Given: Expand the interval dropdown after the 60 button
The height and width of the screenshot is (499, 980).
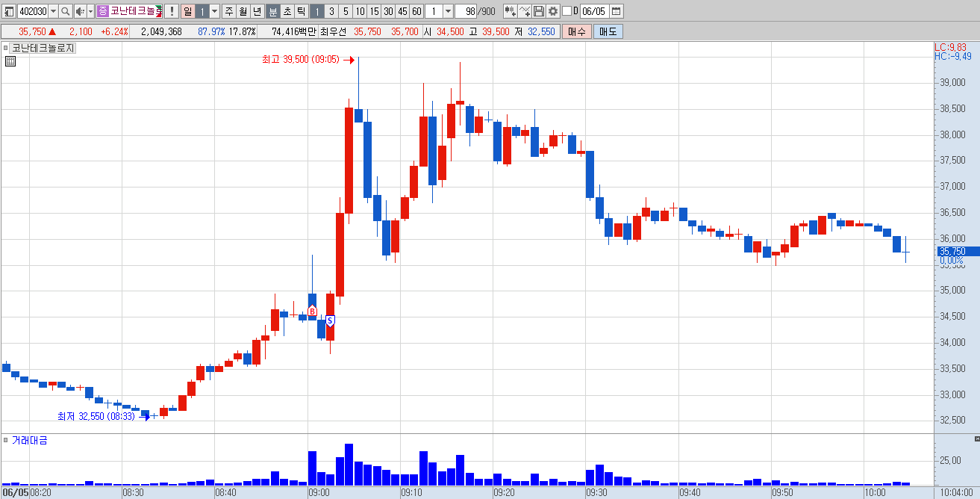Looking at the screenshot, I should [448, 11].
